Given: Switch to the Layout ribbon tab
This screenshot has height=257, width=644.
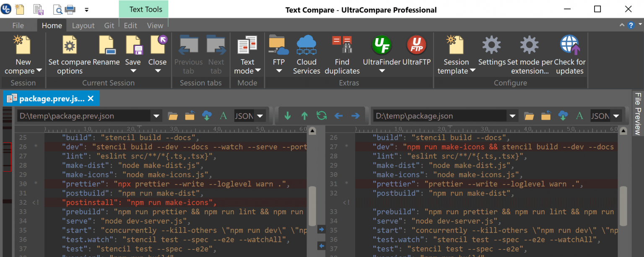Looking at the screenshot, I should click(83, 25).
